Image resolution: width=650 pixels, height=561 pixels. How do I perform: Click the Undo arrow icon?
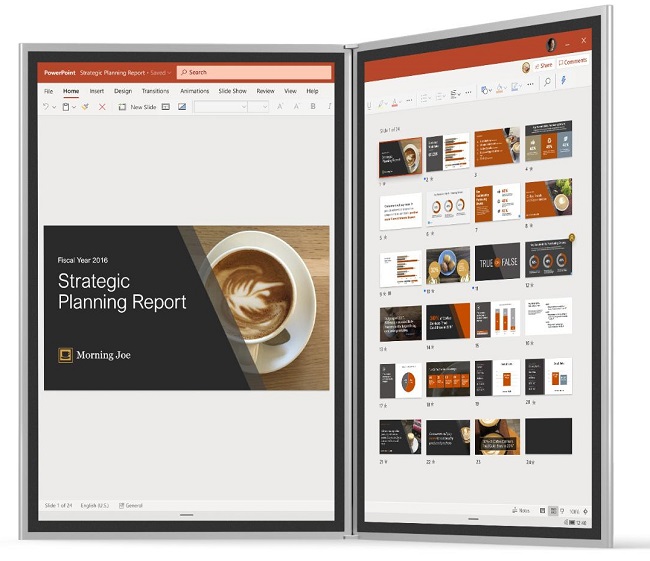tap(46, 107)
